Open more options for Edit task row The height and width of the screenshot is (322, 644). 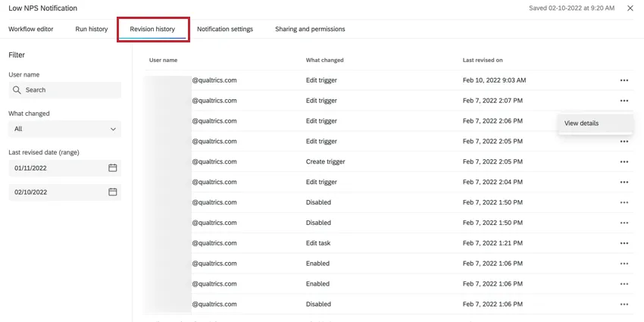tap(624, 243)
